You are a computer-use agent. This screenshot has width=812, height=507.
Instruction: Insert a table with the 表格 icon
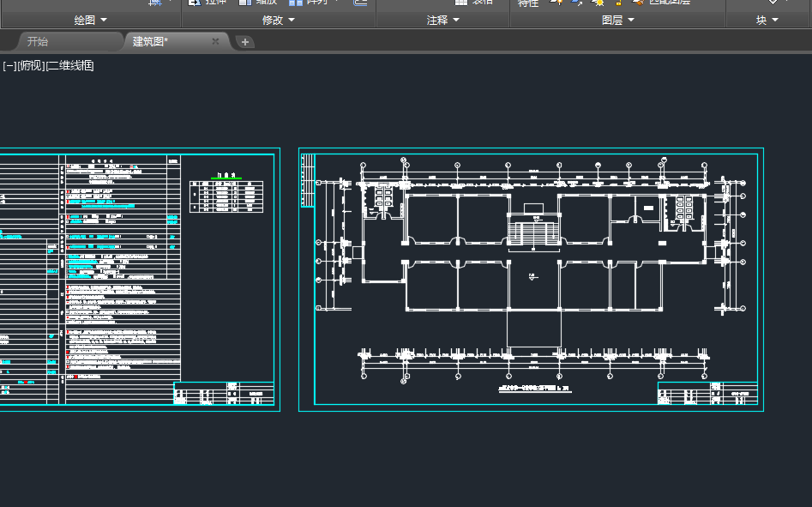[x=460, y=3]
